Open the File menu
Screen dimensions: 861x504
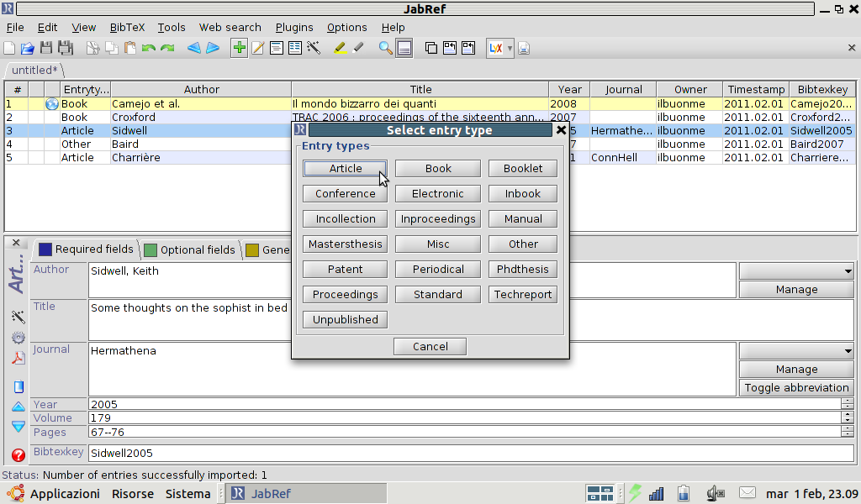(15, 28)
